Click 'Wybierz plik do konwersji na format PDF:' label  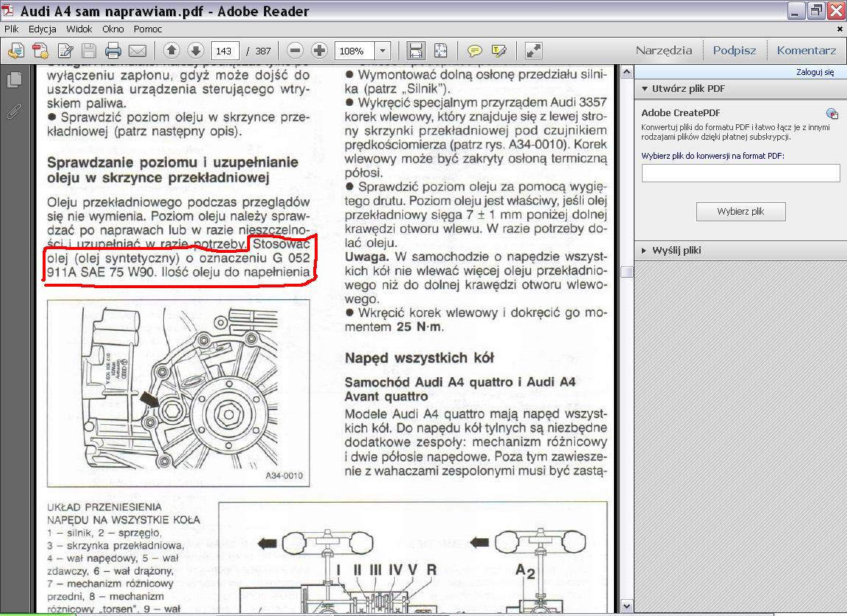pos(712,156)
